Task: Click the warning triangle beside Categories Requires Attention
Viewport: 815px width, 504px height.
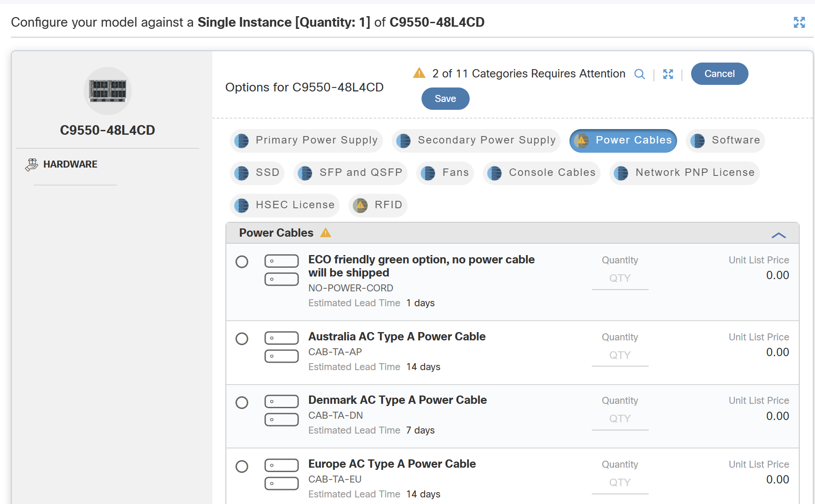Action: pos(419,73)
